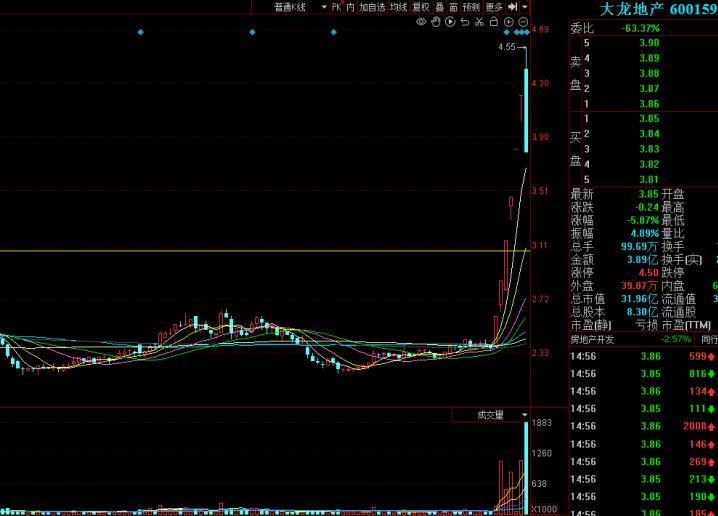Toggle the eye visibility icon
This screenshot has height=516, width=718.
421,21
